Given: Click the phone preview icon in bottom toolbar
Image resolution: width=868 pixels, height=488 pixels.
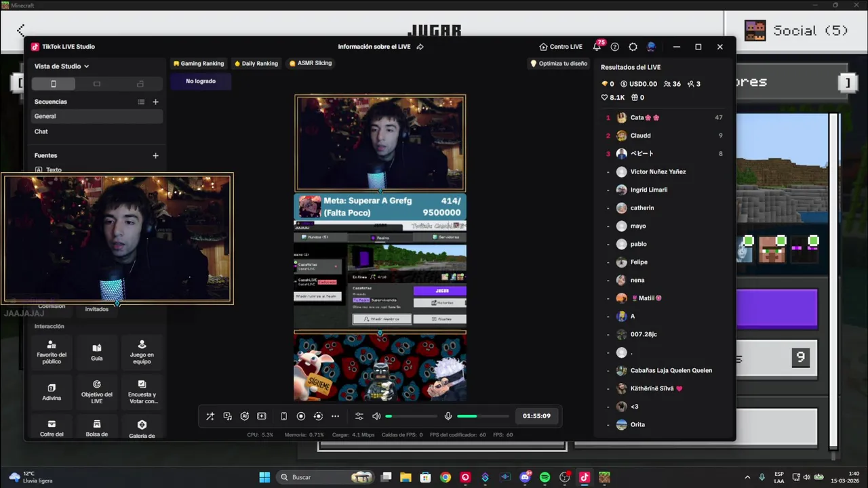Looking at the screenshot, I should tap(284, 416).
